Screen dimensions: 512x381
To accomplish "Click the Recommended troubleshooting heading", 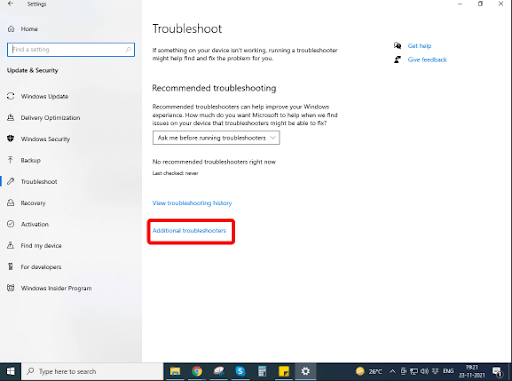I will point(214,88).
